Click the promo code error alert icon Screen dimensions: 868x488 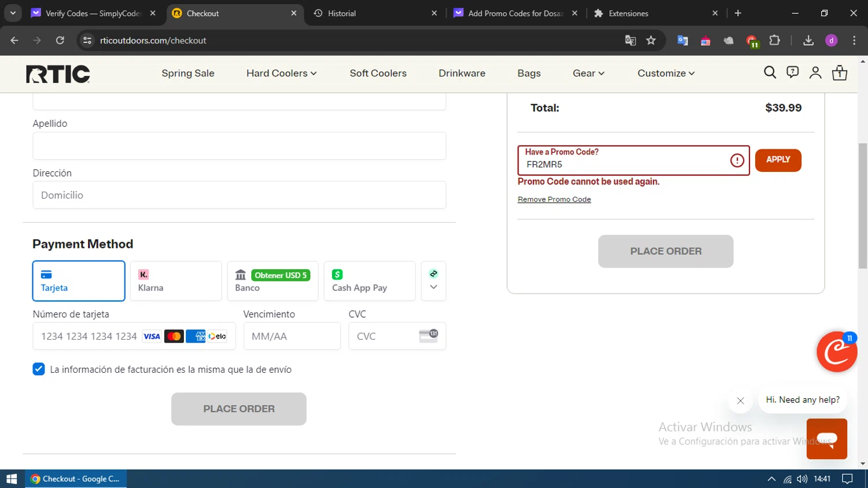click(x=737, y=160)
